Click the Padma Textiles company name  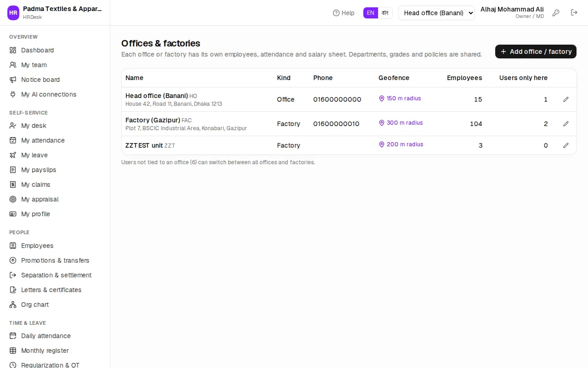62,9
